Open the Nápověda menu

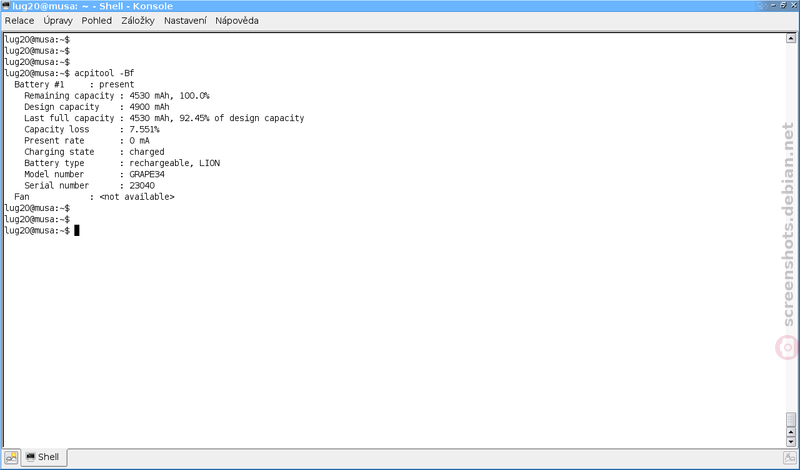tap(237, 21)
